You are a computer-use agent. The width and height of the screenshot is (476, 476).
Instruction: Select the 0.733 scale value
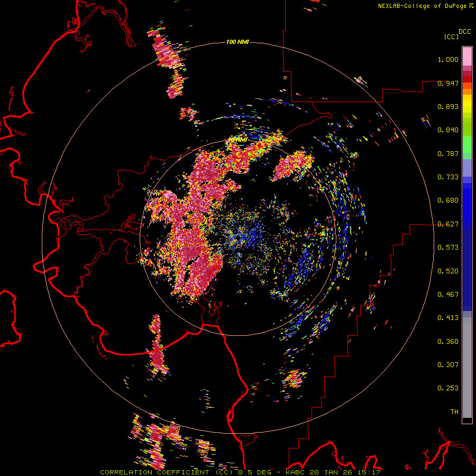(x=448, y=177)
